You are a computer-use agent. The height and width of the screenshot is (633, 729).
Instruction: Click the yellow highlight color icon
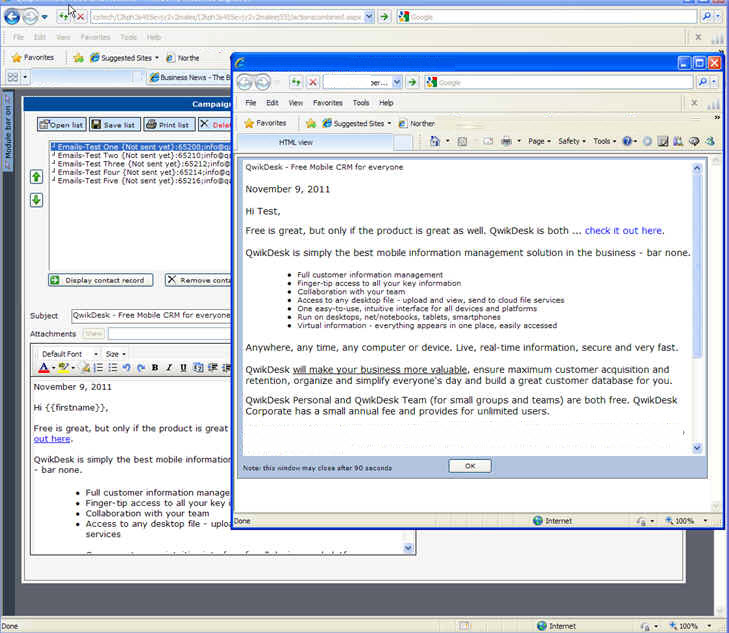pyautogui.click(x=64, y=368)
